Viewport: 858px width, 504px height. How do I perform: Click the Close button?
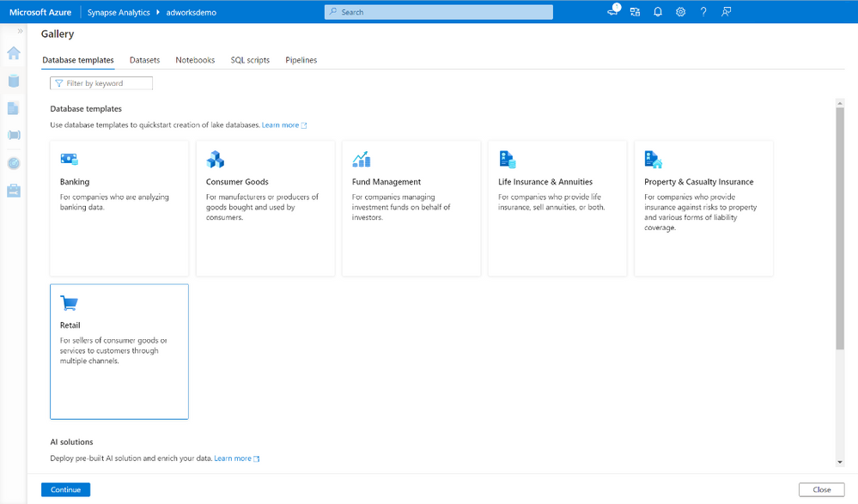821,489
